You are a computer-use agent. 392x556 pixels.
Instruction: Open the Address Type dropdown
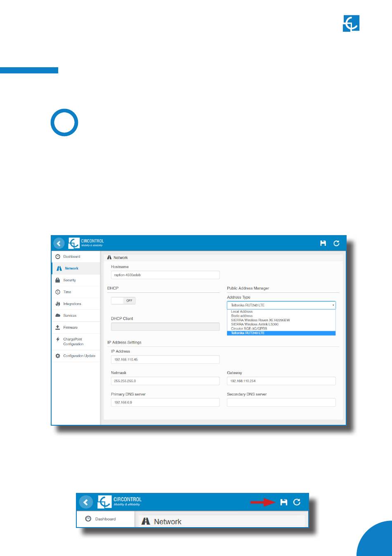[281, 305]
